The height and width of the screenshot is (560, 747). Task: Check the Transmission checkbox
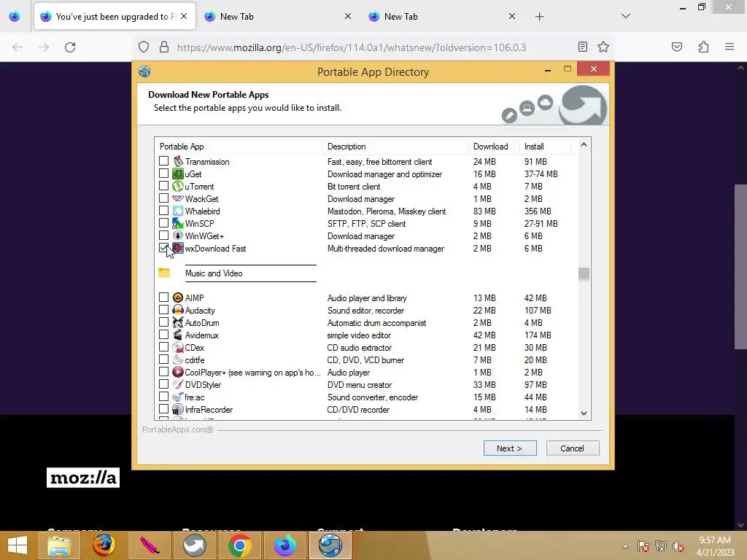pos(163,161)
